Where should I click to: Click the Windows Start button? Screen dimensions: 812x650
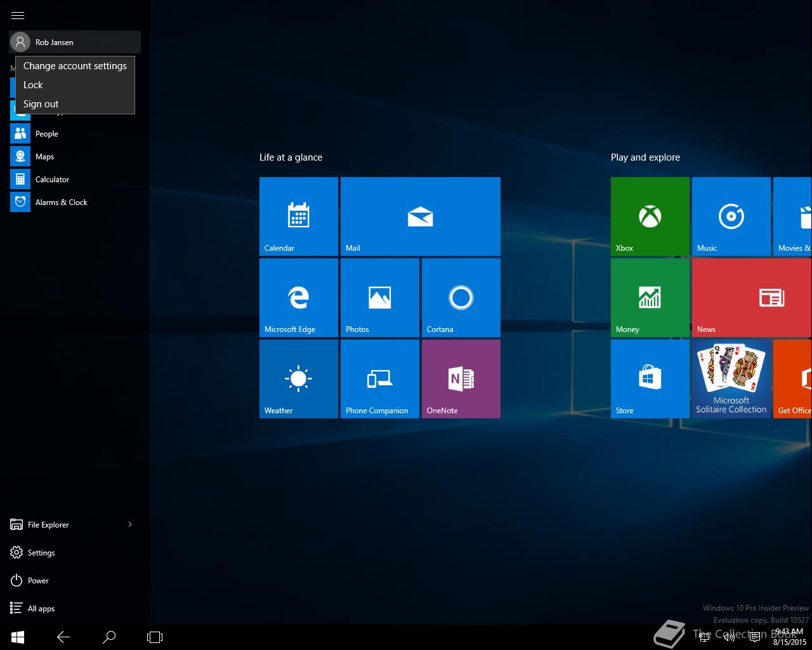(18, 637)
